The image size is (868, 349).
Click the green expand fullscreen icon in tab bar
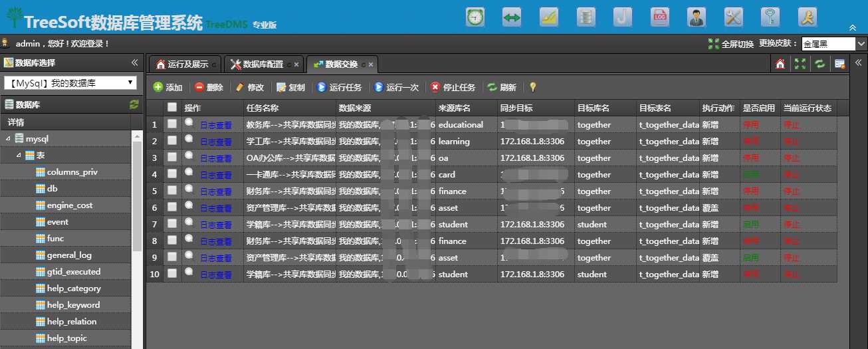pyautogui.click(x=800, y=64)
